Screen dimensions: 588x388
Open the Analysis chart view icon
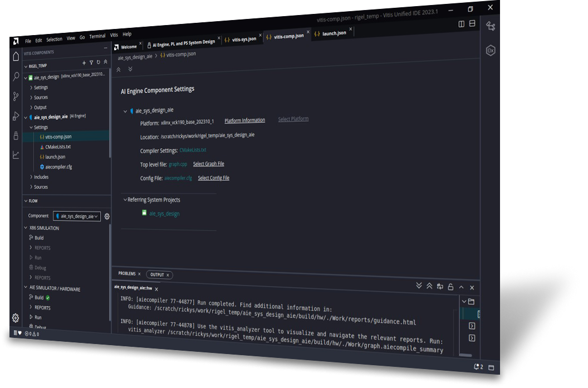tap(16, 154)
